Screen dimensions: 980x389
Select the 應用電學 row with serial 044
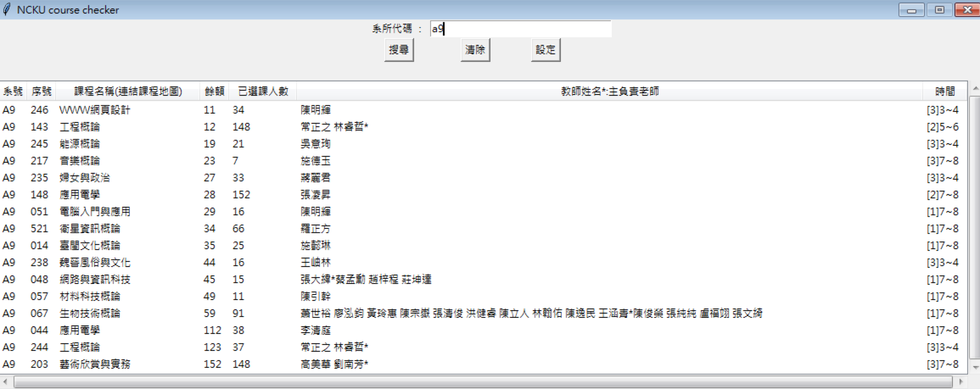(484, 330)
